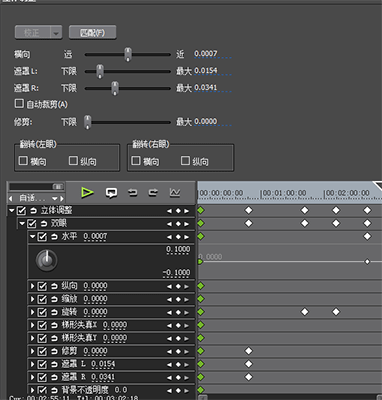Click the 修剪 slider handle

[87, 122]
